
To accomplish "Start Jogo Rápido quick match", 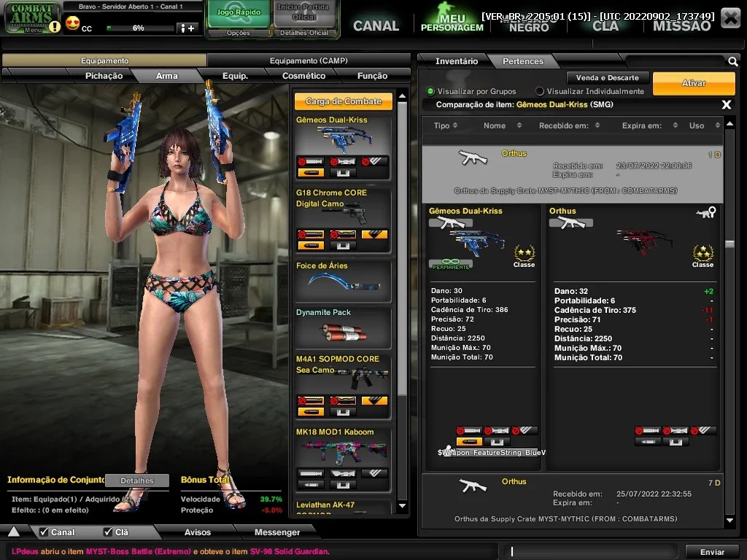I will [x=239, y=15].
